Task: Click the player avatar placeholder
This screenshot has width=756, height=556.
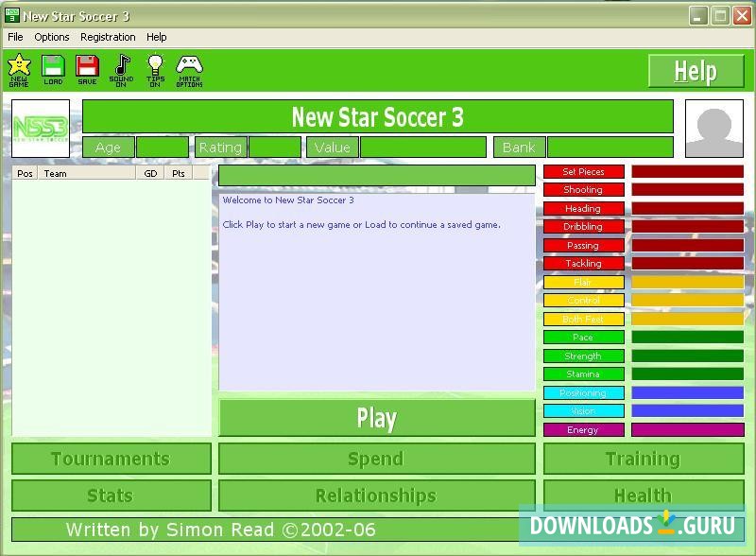Action: click(x=713, y=129)
